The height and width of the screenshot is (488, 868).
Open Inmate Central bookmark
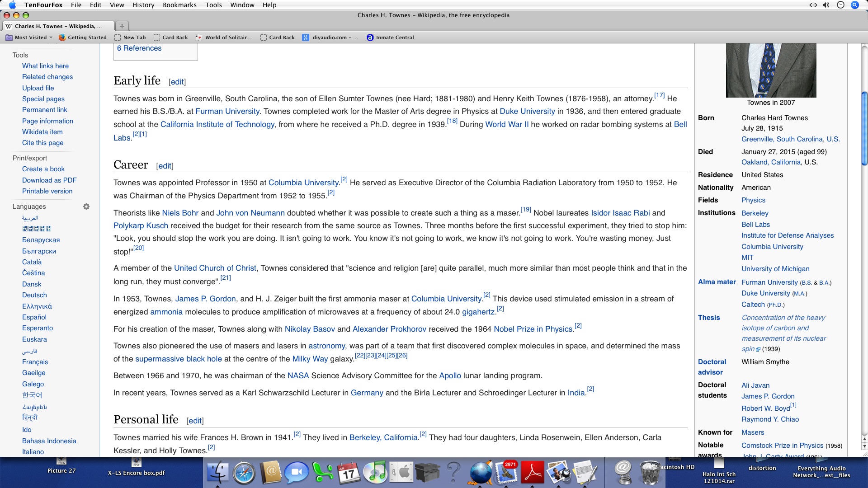(391, 38)
